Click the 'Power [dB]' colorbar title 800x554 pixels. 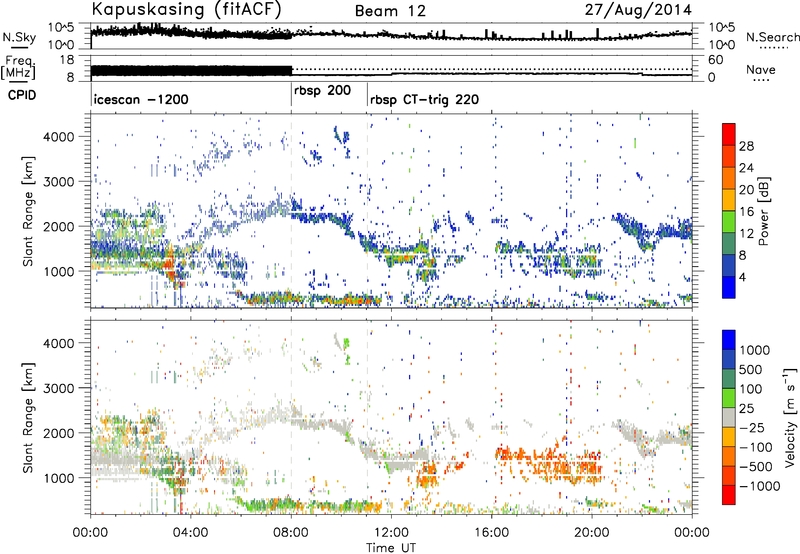[x=763, y=211]
